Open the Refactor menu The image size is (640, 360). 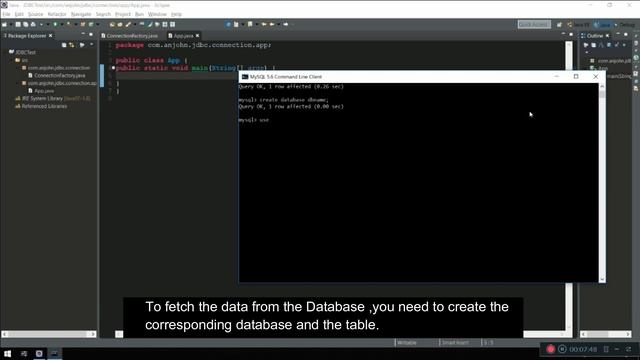tap(57, 14)
